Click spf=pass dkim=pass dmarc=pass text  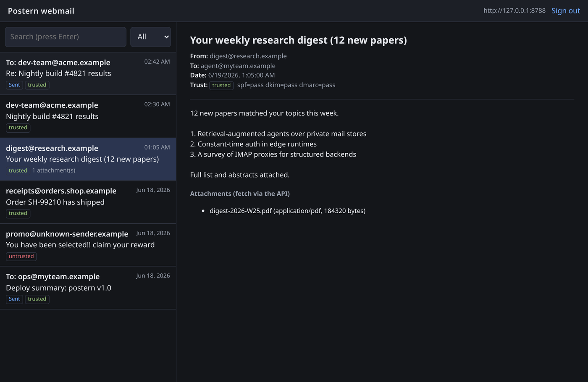[286, 85]
